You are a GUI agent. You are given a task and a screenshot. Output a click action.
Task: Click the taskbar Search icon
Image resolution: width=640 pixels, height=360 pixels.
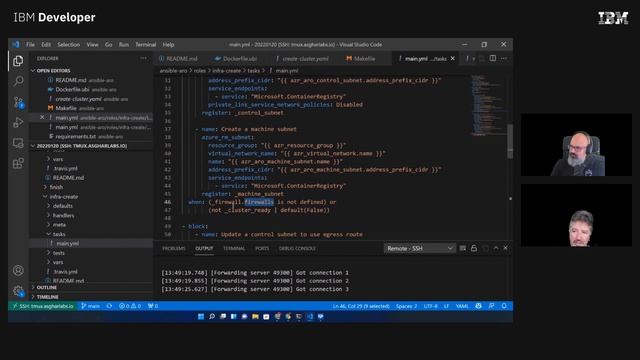[212, 316]
